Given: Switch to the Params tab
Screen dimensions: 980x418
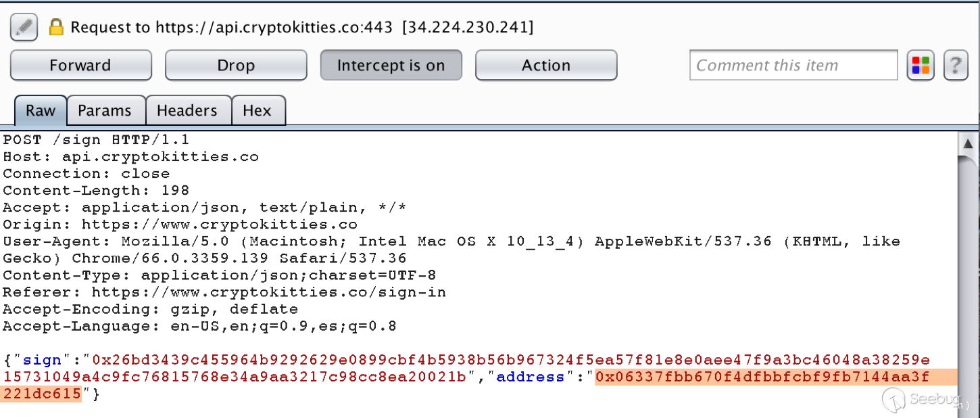Looking at the screenshot, I should pyautogui.click(x=105, y=111).
